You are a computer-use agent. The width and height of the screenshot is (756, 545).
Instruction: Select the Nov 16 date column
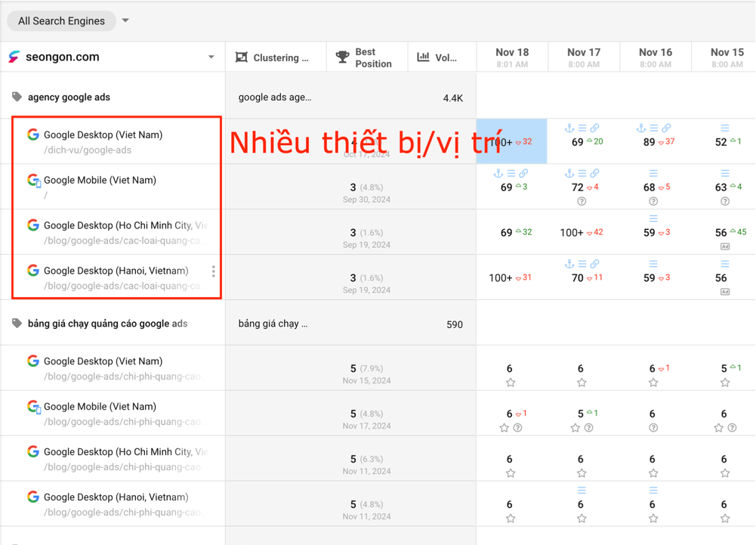point(656,57)
